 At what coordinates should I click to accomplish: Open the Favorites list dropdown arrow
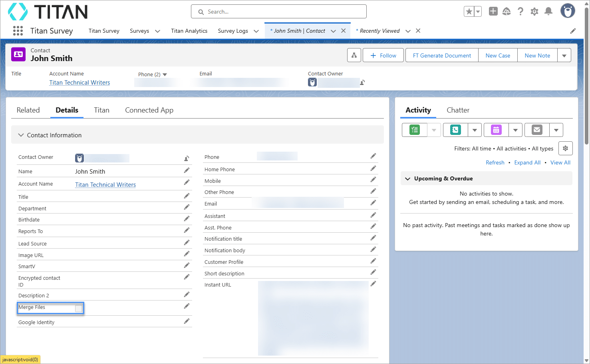click(478, 12)
